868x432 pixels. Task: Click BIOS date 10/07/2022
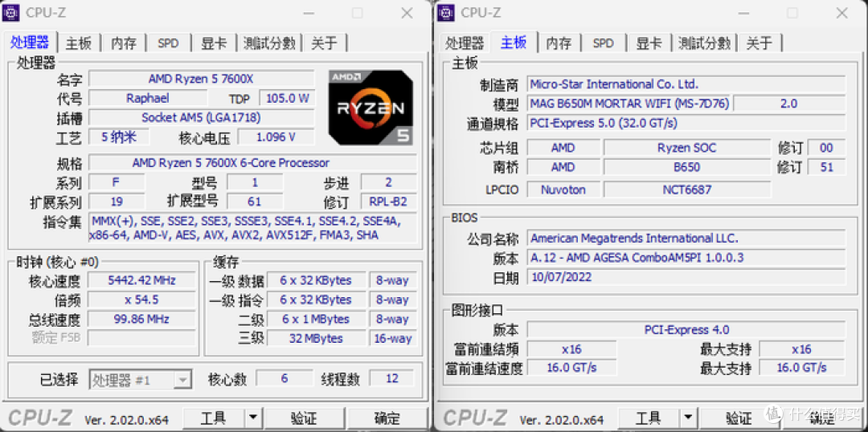click(x=686, y=276)
